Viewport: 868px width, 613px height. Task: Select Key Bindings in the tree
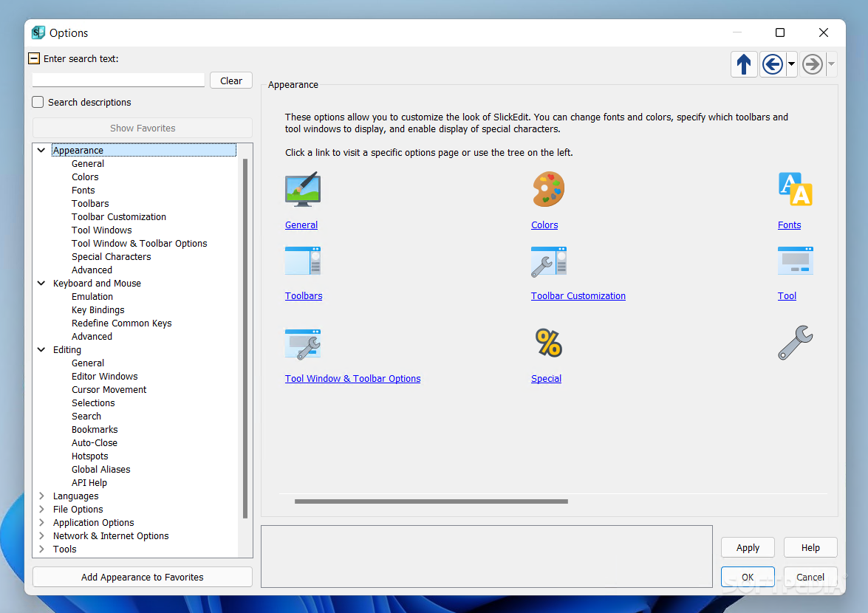click(x=98, y=309)
